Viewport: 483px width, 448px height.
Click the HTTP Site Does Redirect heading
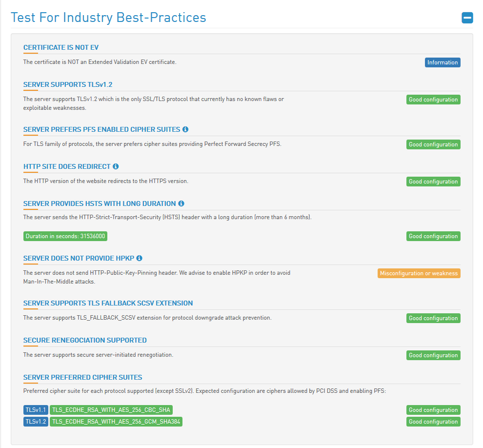click(67, 166)
